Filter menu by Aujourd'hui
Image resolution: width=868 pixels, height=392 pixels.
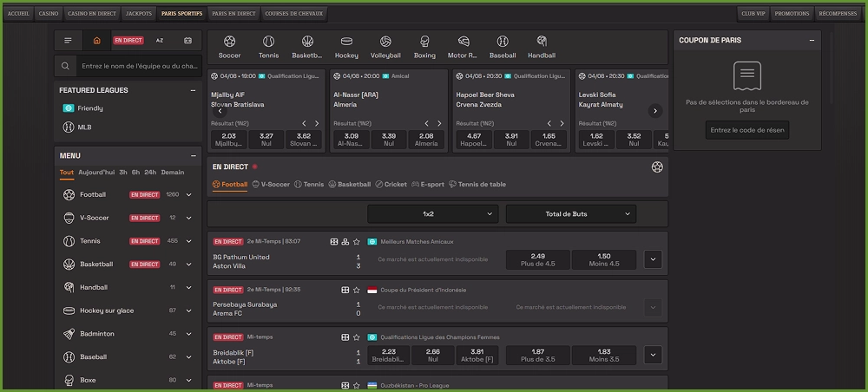pos(96,173)
